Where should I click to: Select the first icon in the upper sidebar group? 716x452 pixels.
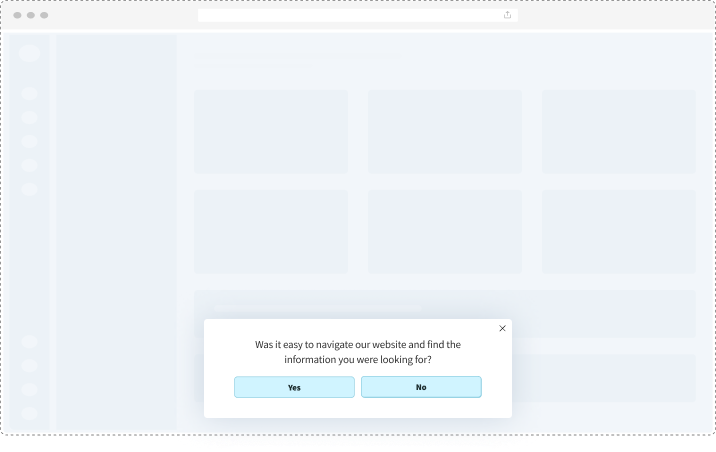(29, 93)
